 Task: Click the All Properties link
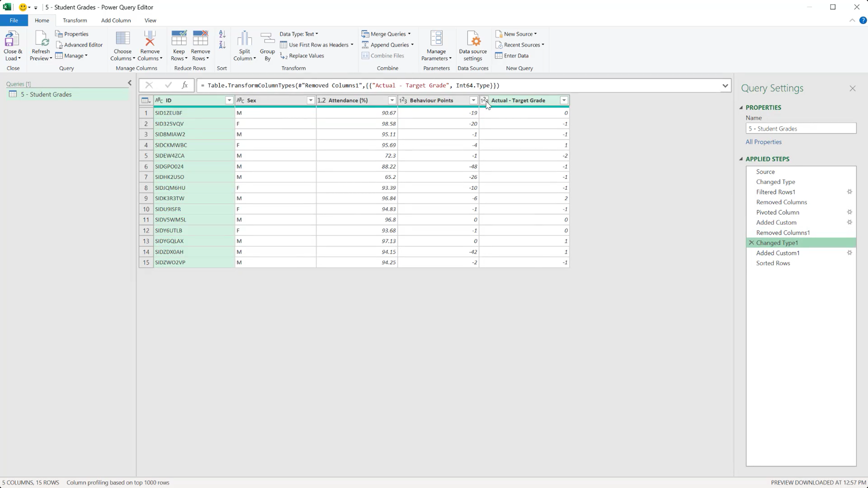[x=763, y=142]
